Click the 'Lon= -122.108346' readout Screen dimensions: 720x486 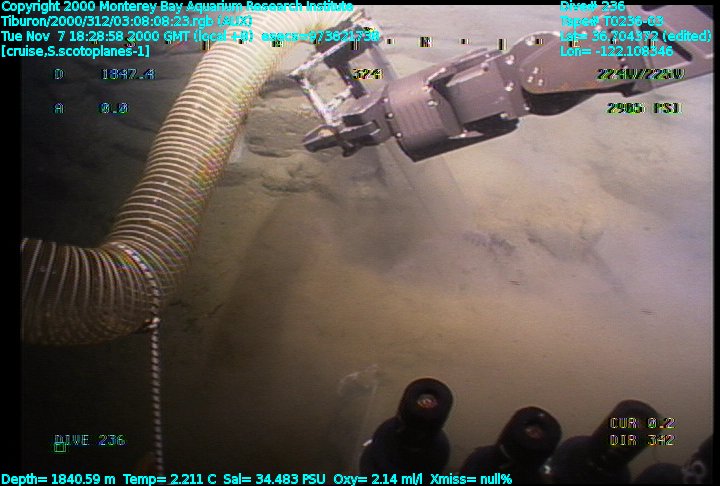click(x=616, y=51)
